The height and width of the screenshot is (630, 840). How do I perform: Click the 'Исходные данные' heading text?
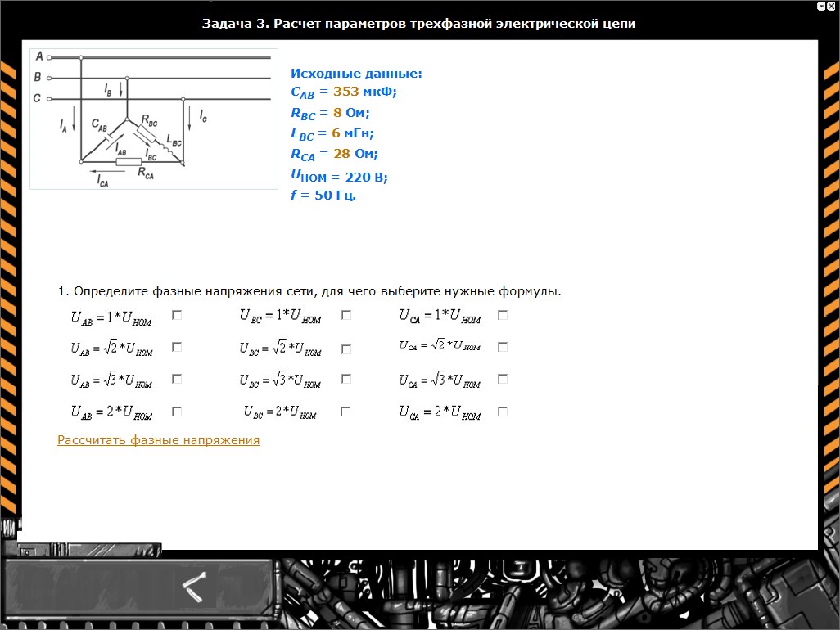click(x=356, y=74)
